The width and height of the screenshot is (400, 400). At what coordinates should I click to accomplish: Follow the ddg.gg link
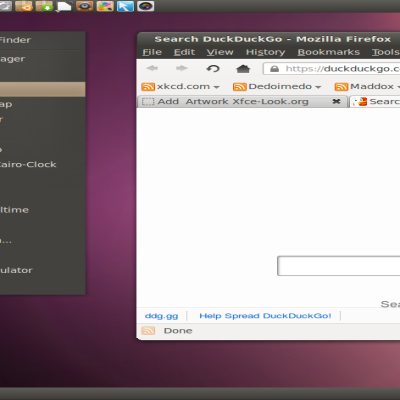pos(161,316)
